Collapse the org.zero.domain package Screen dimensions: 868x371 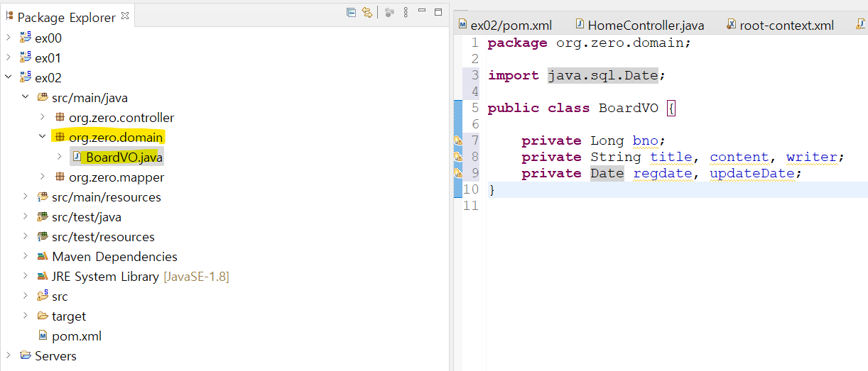coord(43,137)
